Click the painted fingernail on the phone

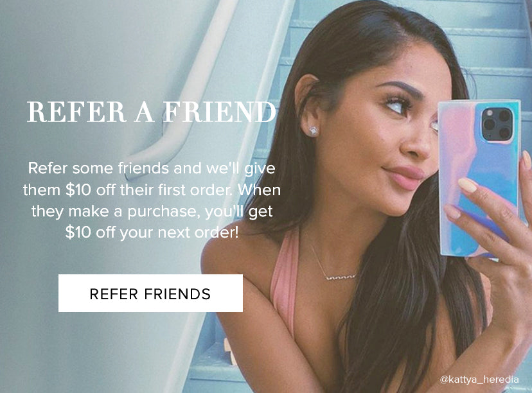tap(468, 186)
